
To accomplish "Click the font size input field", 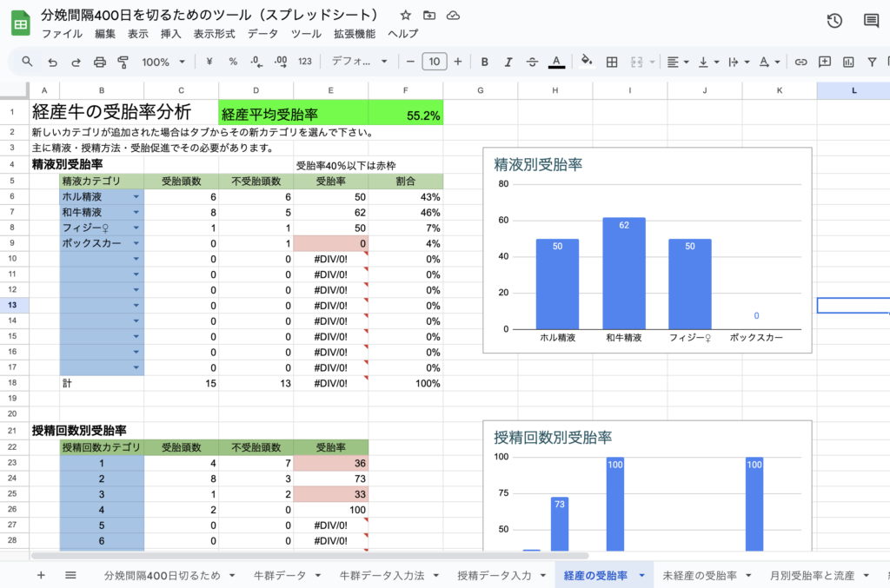I will coord(434,62).
